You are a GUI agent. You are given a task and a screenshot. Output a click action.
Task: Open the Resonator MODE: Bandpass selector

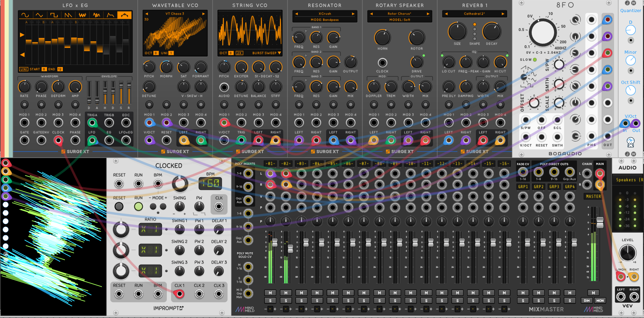[324, 20]
